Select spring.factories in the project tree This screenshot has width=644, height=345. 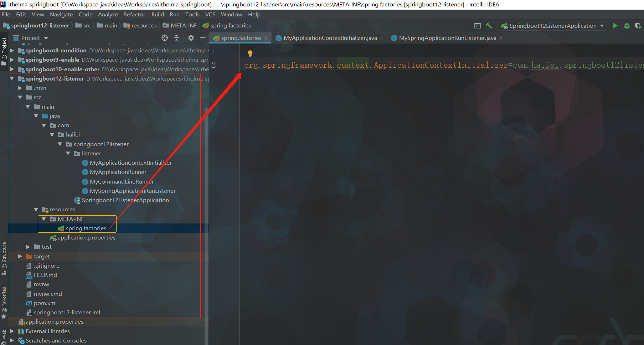86,228
